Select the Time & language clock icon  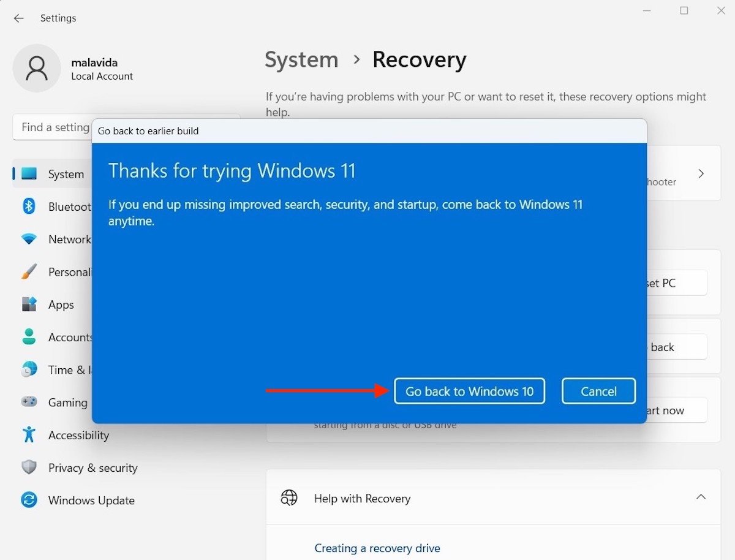click(x=29, y=369)
